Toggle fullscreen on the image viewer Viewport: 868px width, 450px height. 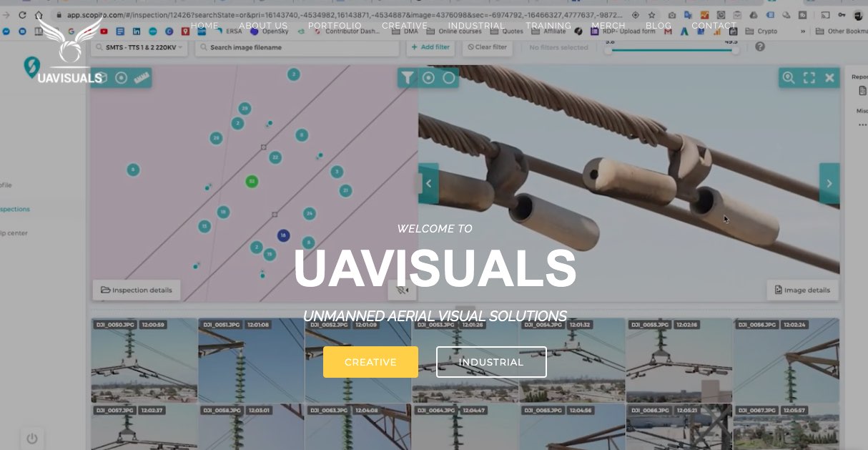click(x=809, y=77)
